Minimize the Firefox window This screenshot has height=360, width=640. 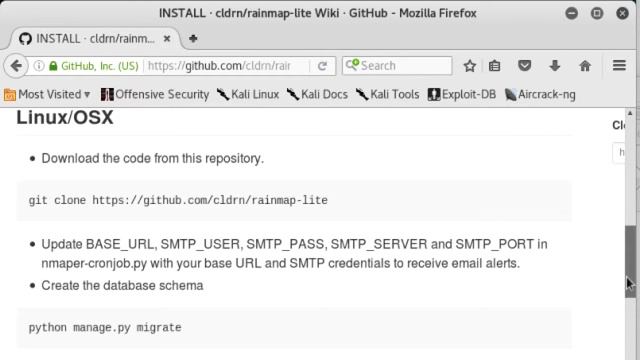pyautogui.click(x=571, y=13)
